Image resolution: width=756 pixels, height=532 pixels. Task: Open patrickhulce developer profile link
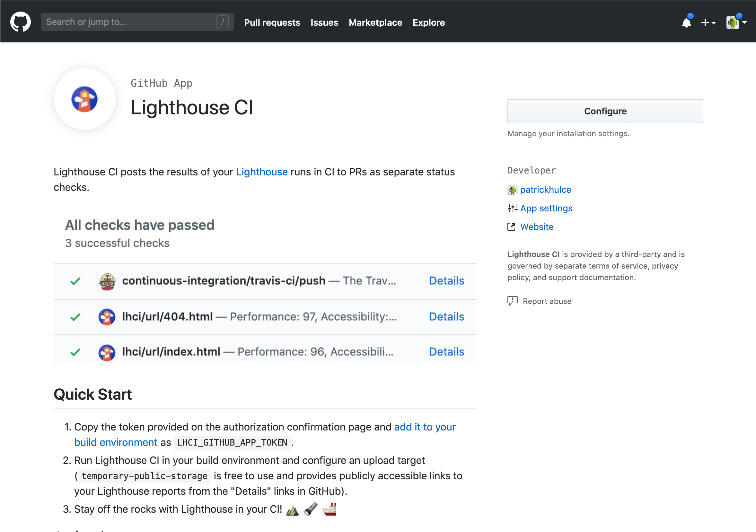pyautogui.click(x=546, y=190)
